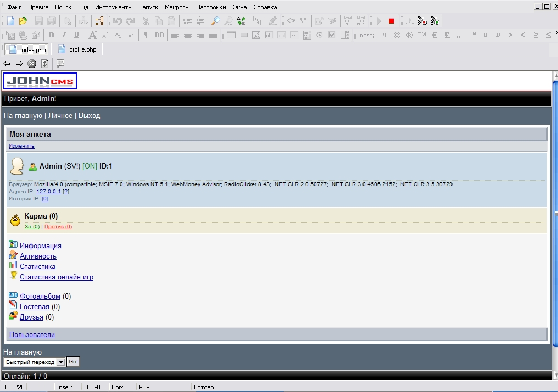Open the Фотоальбом link
The image size is (558, 392).
(40, 296)
